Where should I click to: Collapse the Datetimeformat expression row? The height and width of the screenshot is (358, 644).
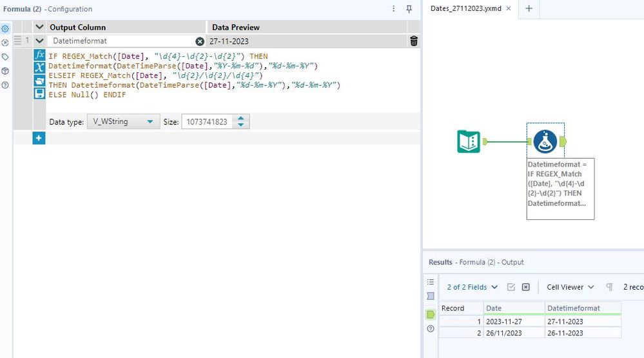(39, 41)
